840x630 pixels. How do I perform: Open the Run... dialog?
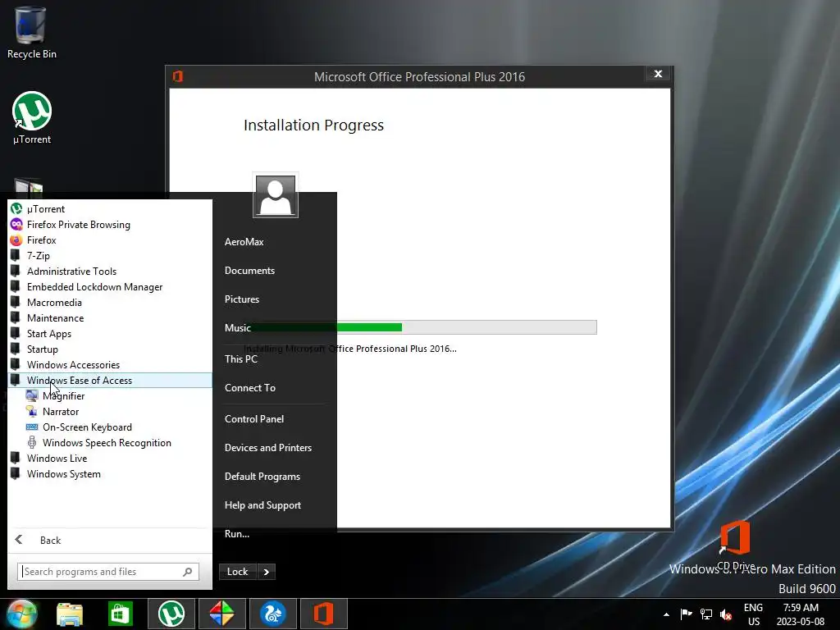[274, 533]
